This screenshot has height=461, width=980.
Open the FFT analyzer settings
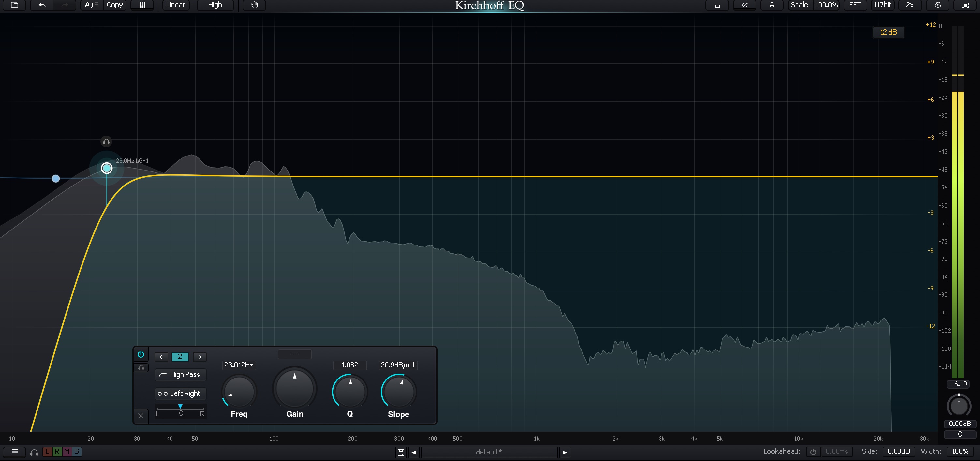click(x=854, y=5)
